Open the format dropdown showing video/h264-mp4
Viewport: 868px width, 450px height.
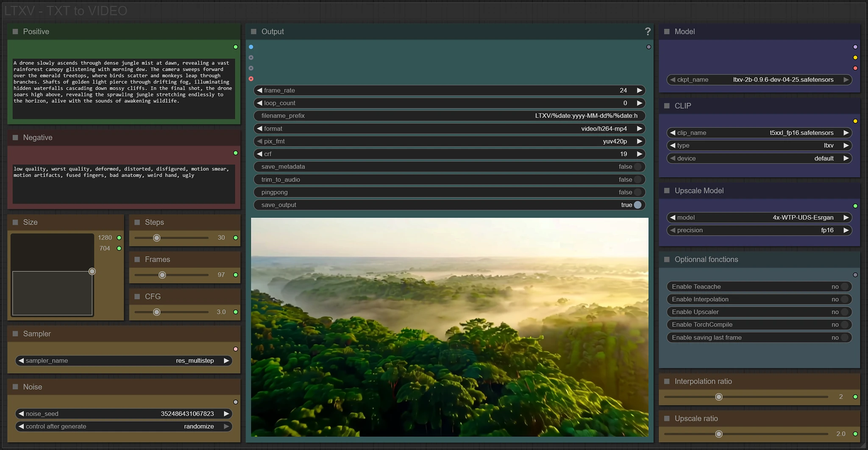click(x=449, y=129)
